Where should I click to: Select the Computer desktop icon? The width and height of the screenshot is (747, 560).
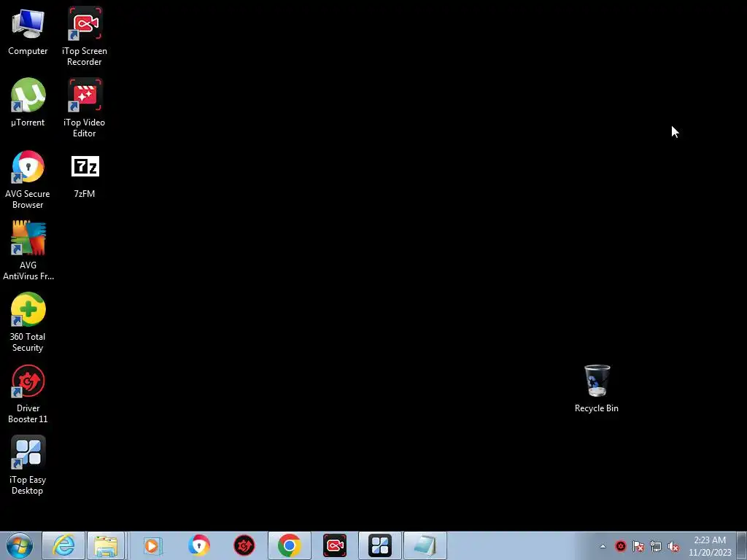[x=28, y=32]
